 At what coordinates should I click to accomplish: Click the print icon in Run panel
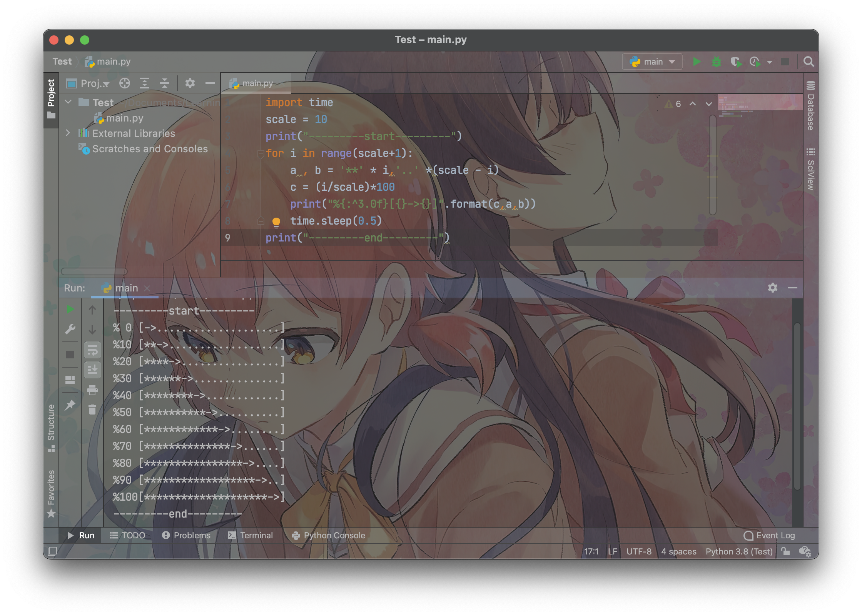92,390
